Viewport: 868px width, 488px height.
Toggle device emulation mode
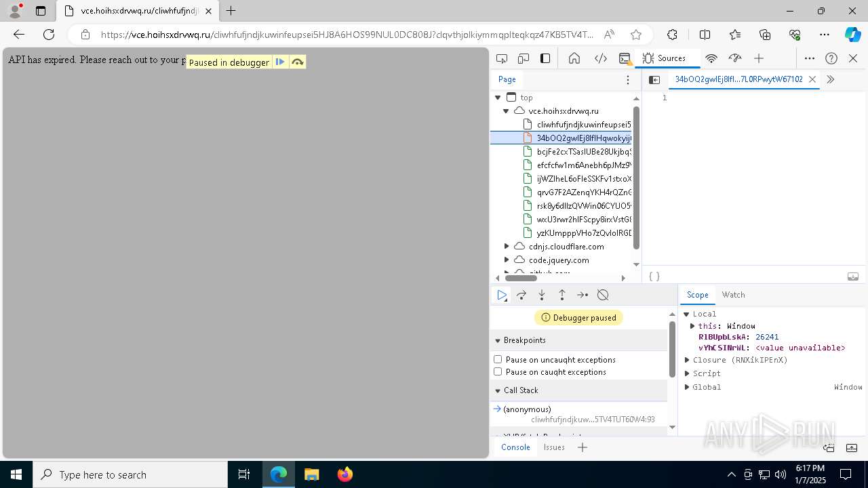tap(524, 58)
